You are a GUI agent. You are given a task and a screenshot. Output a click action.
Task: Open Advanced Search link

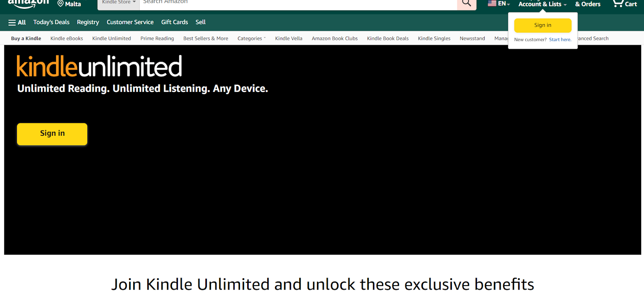pyautogui.click(x=593, y=39)
